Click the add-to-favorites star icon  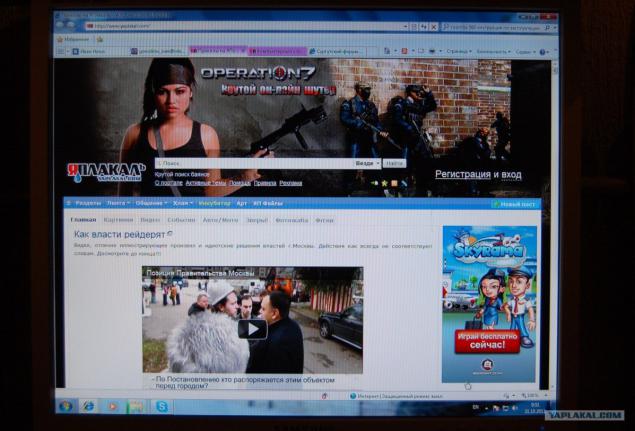pos(100,39)
